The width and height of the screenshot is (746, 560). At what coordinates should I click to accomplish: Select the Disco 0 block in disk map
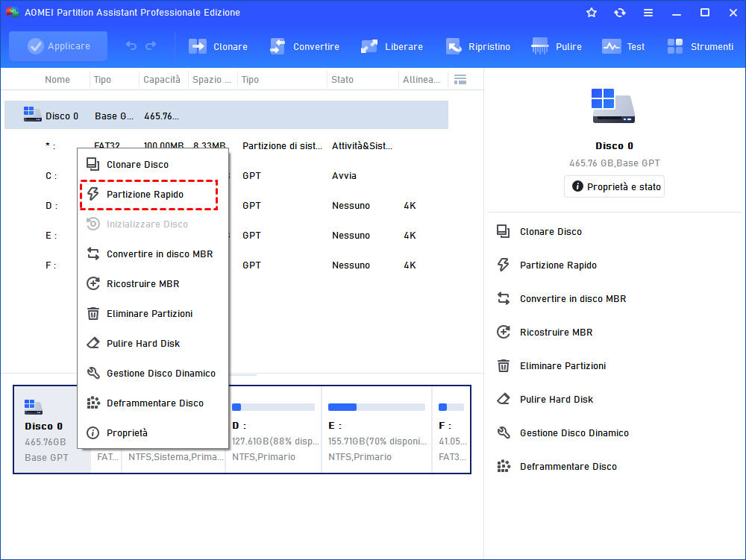52,430
